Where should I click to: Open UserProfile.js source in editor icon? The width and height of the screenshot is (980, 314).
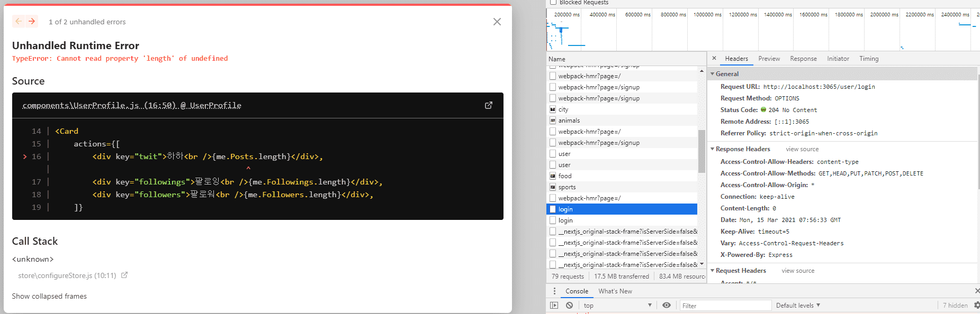point(488,105)
